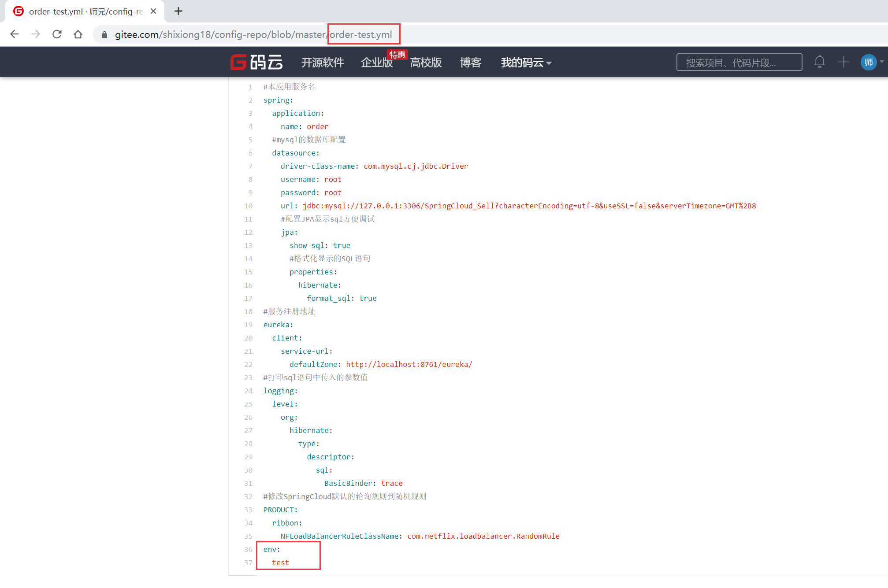Click the 'PRODUCT:' key on line 33

click(x=280, y=510)
